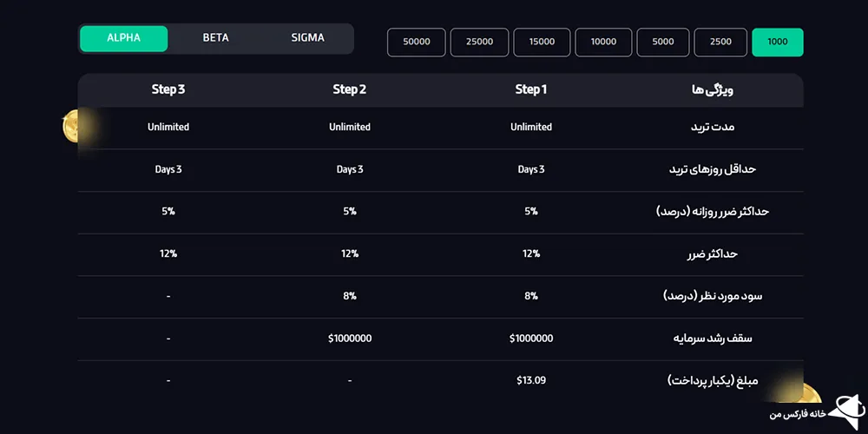Image resolution: width=868 pixels, height=434 pixels.
Task: Click the 12% max loss under Step 3
Action: (x=168, y=253)
